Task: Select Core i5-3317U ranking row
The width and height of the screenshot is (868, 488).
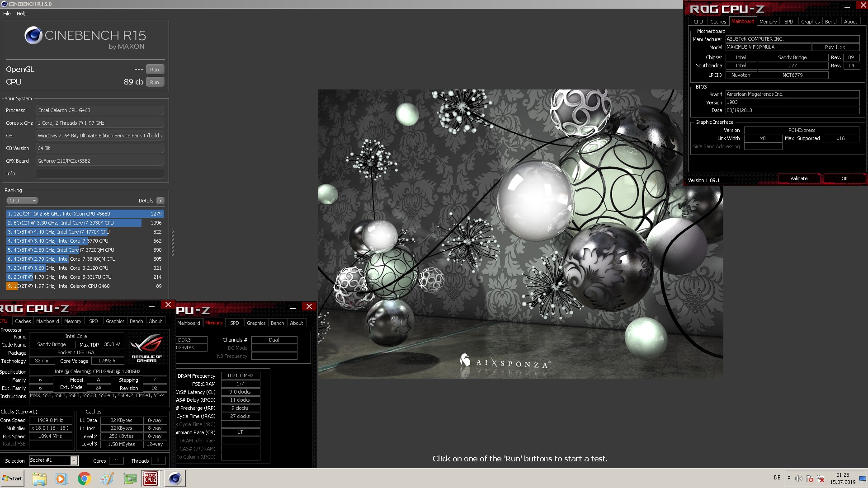Action: [x=85, y=277]
